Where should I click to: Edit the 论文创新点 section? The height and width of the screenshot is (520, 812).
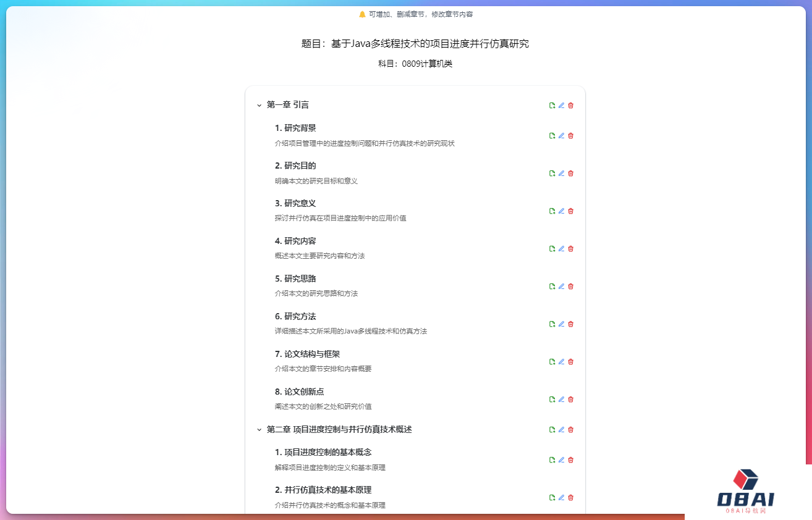pos(562,400)
